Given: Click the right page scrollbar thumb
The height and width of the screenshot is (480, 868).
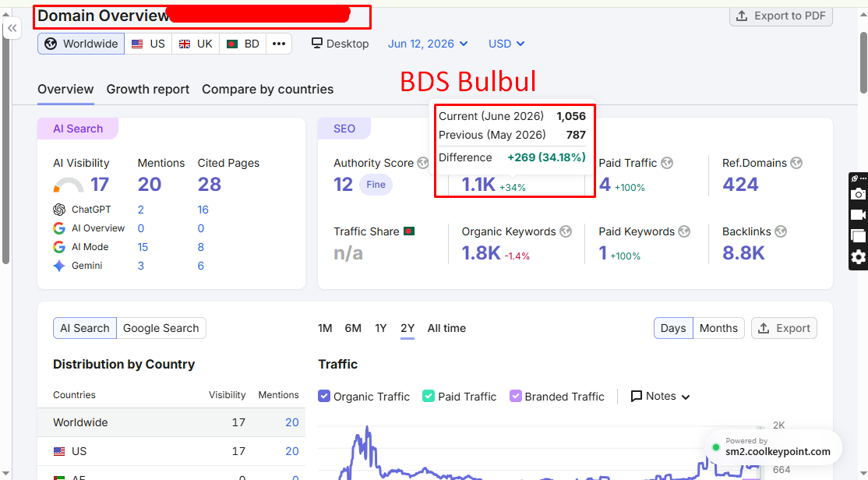Looking at the screenshot, I should point(863,61).
